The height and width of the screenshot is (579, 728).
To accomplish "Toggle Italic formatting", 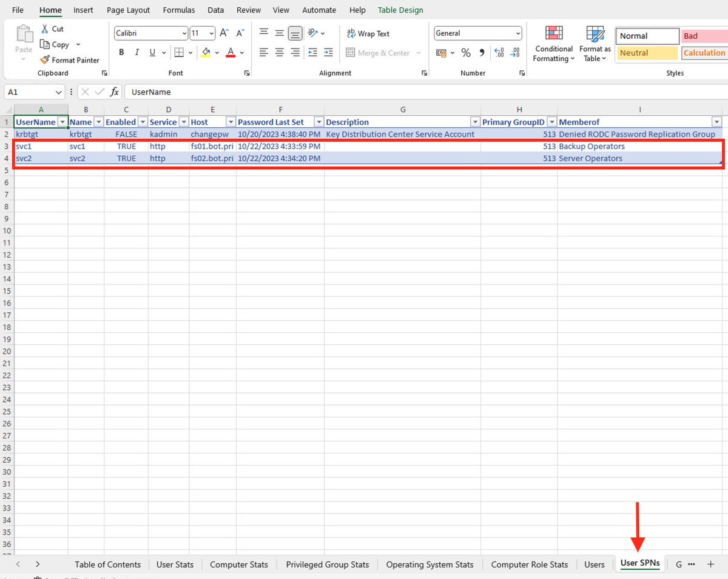I will tap(137, 53).
